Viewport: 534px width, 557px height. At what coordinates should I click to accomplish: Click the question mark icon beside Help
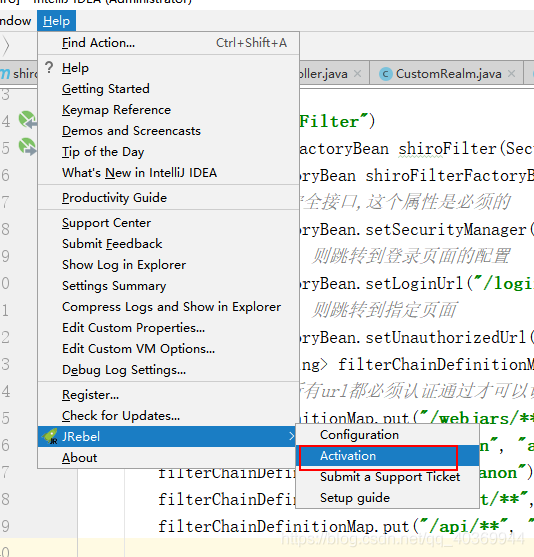tap(49, 67)
